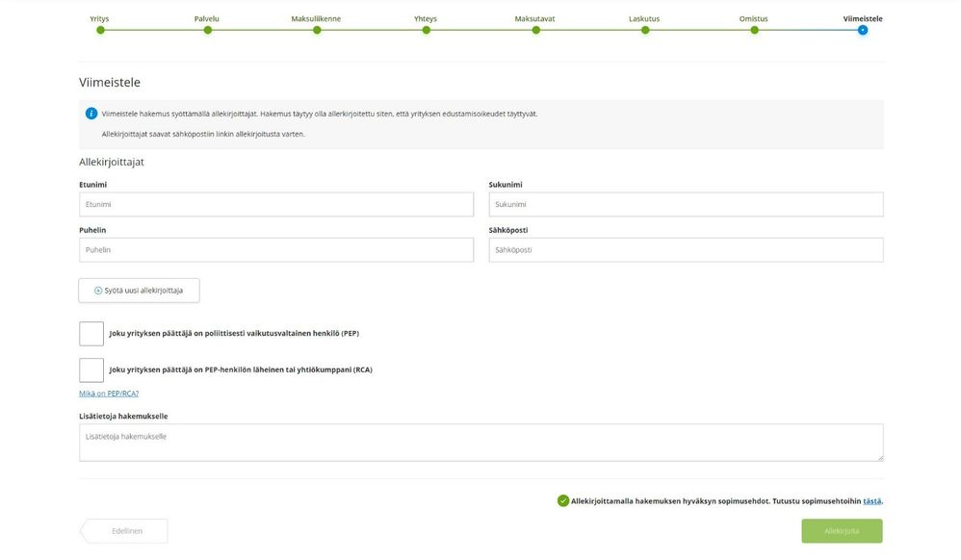Open the Mikä on PEP/RCA? link
This screenshot has width=961, height=560.
tap(109, 394)
